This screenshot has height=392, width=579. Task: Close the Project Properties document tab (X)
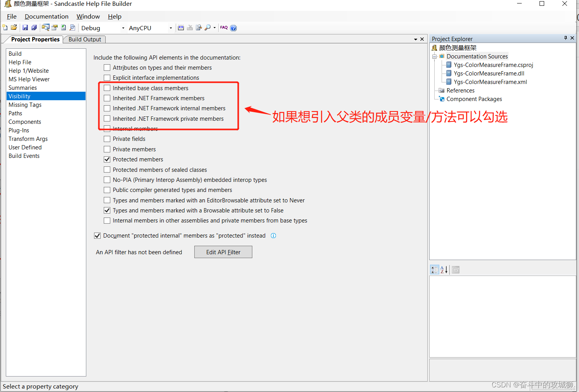tap(422, 39)
